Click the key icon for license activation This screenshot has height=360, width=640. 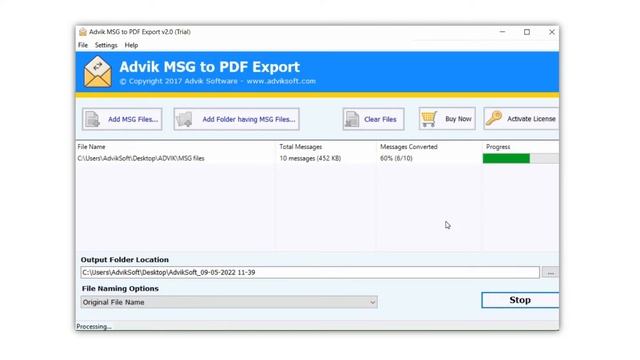coord(494,118)
